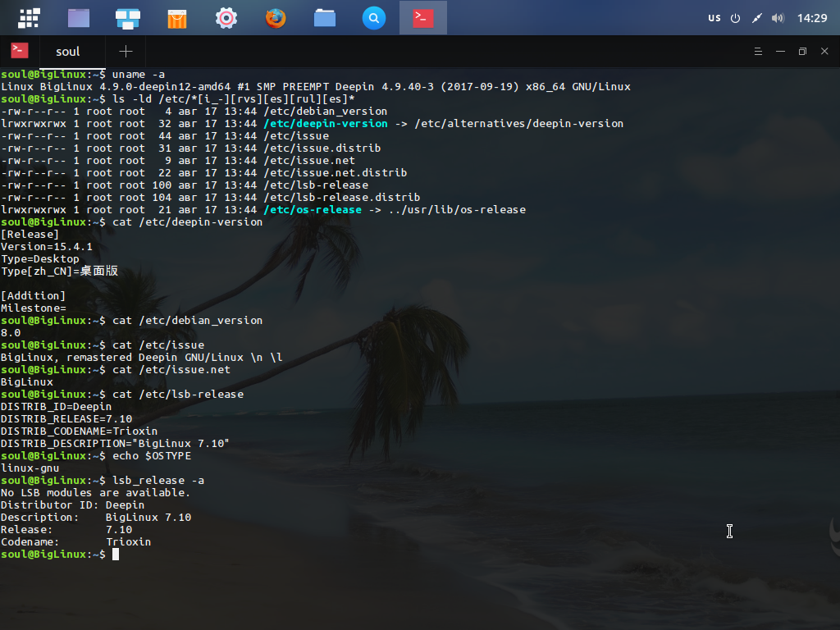Click the 'linux-gnu' output line
The width and height of the screenshot is (840, 630).
pos(30,468)
